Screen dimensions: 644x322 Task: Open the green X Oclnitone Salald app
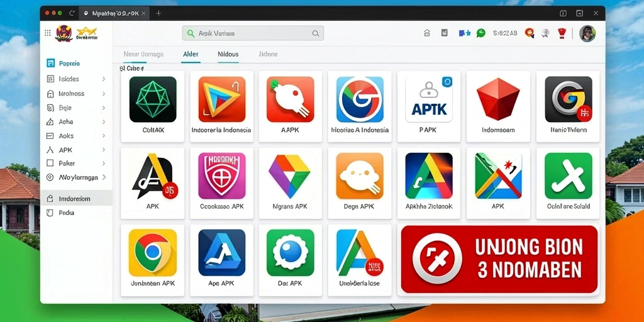[569, 176]
